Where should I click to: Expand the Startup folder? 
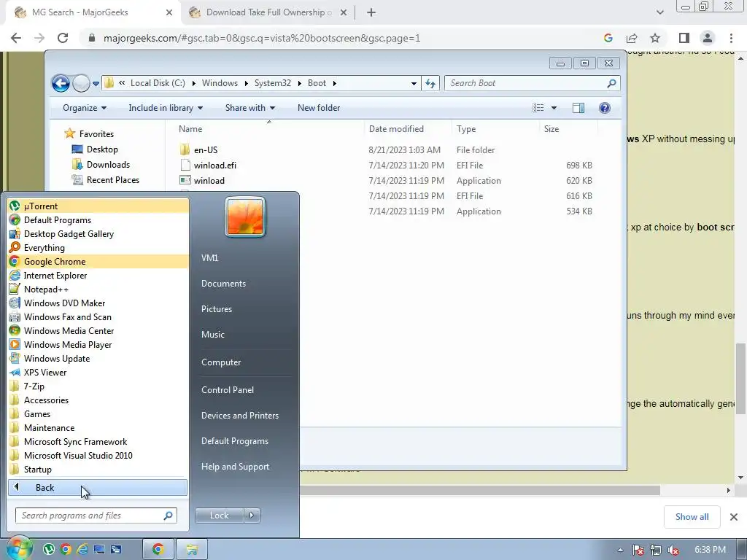pos(98,469)
